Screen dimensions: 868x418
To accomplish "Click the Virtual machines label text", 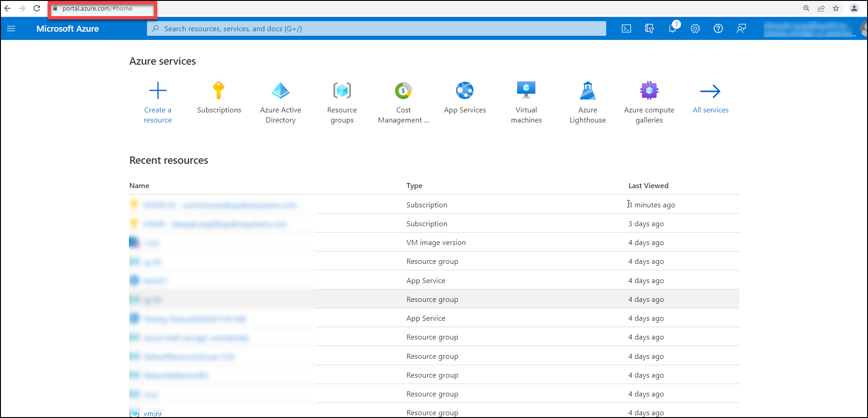I will click(x=526, y=115).
